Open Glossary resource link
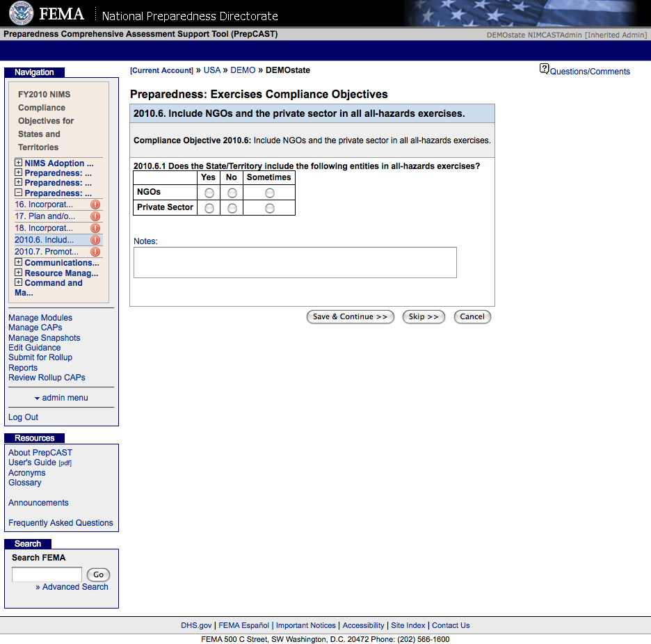651x644 pixels. pos(25,483)
